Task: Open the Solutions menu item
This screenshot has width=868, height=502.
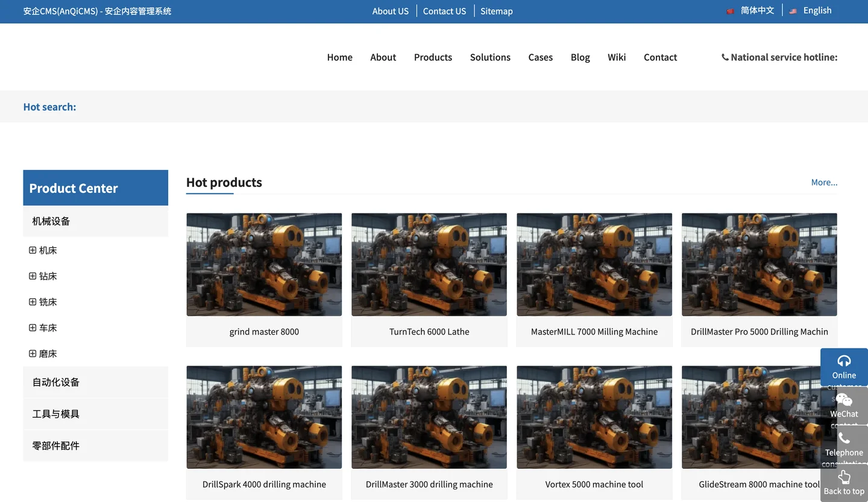Action: (x=490, y=57)
